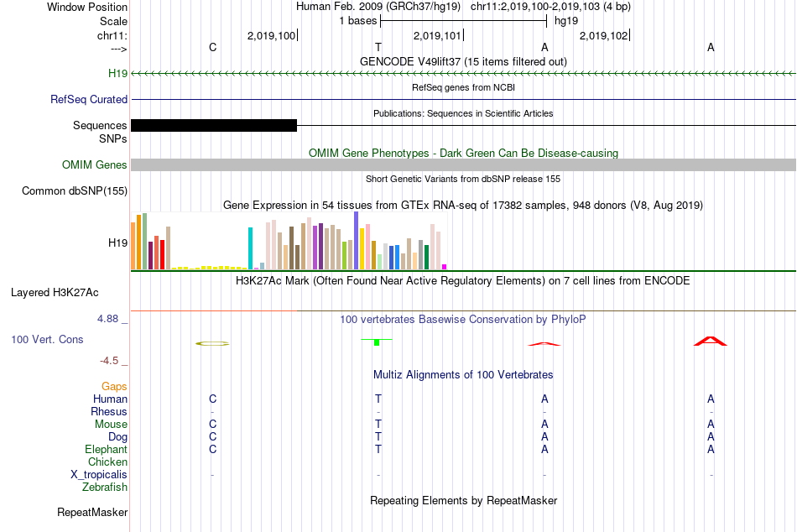Viewport: 797px width, 532px height.
Task: Click the tall red A PhyloP glyph
Action: (x=711, y=342)
